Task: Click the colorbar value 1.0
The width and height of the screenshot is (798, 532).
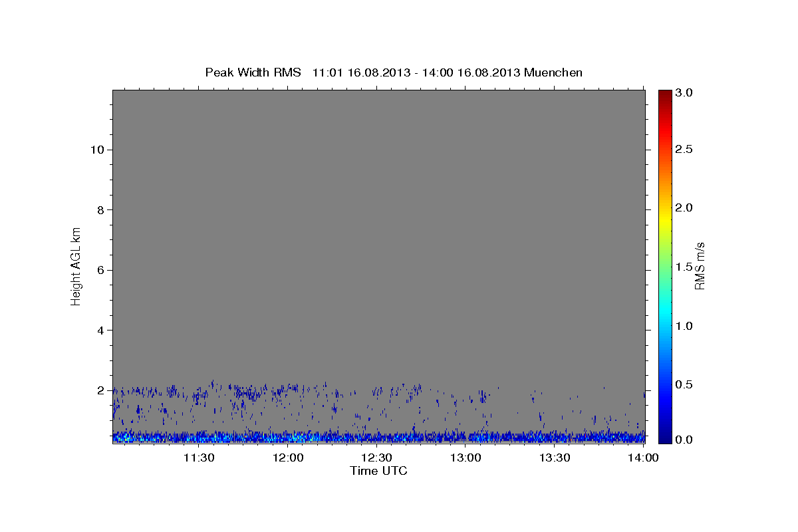Action: 685,326
